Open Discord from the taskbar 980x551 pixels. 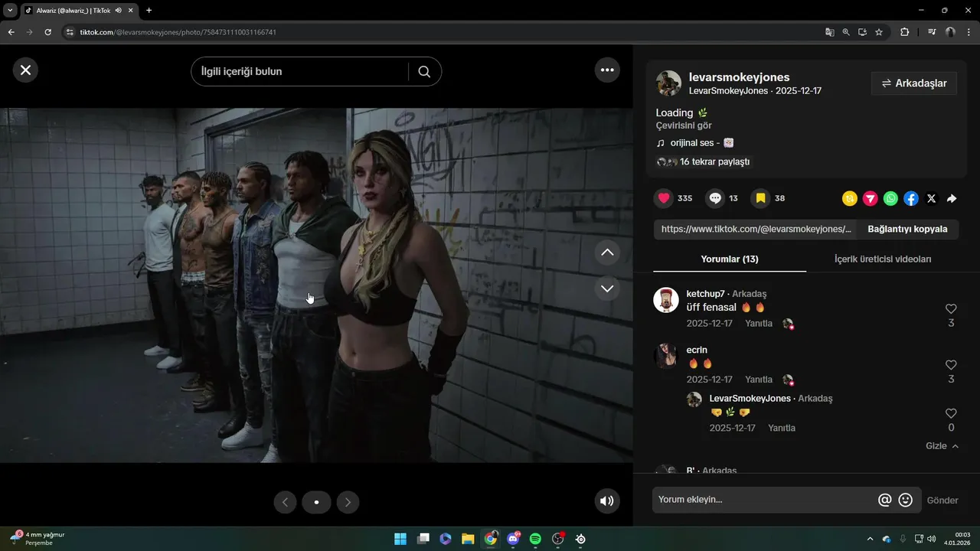513,539
